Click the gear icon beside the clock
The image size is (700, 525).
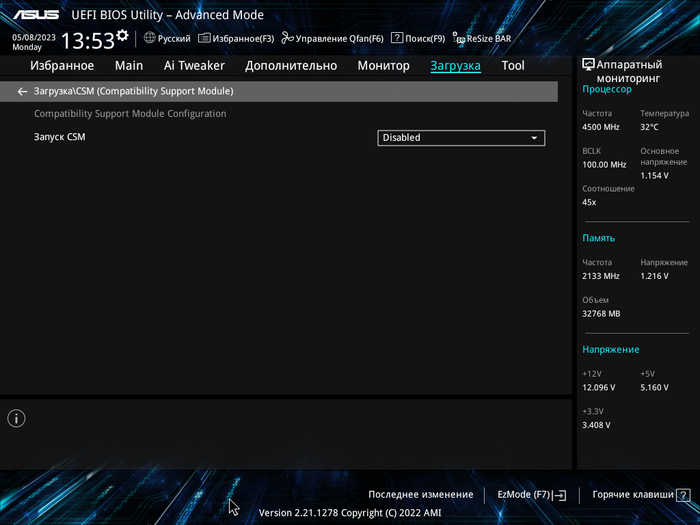coord(122,36)
